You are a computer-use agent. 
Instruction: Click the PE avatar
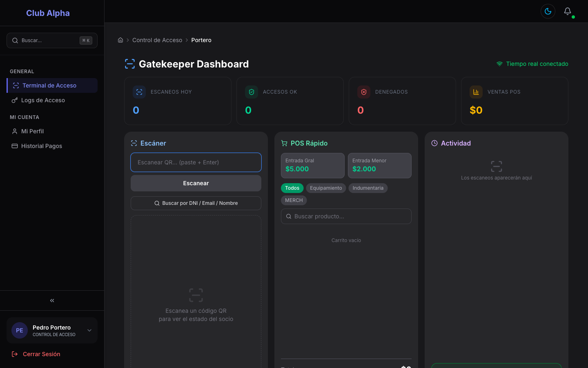[x=20, y=330]
